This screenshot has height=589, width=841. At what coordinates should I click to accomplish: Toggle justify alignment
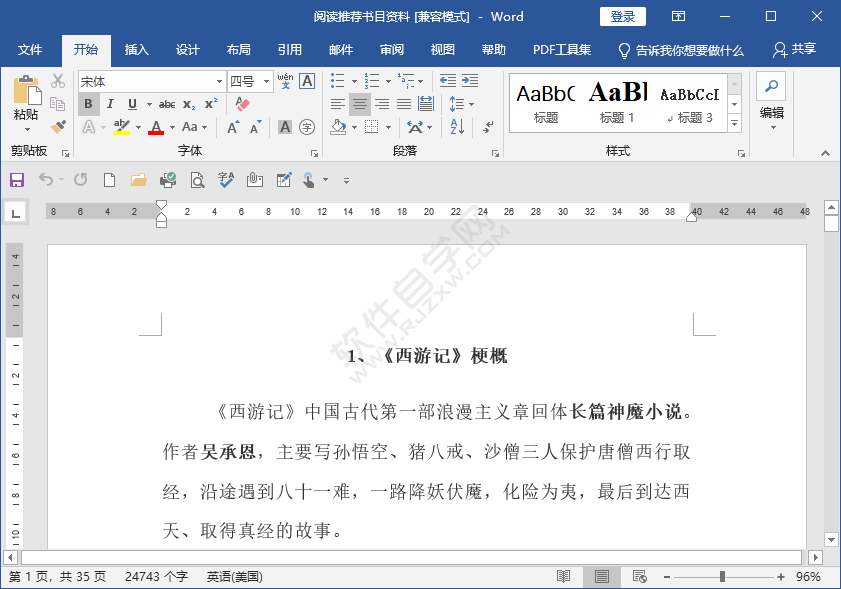[x=404, y=104]
